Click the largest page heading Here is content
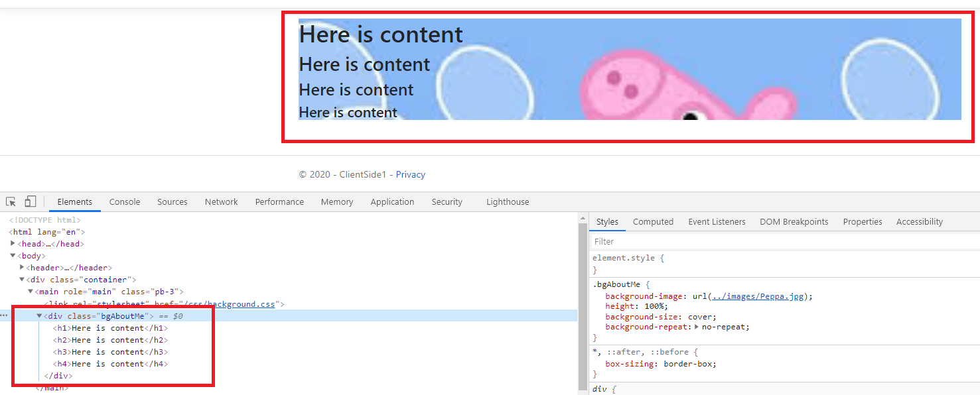The image size is (980, 395). point(381,34)
